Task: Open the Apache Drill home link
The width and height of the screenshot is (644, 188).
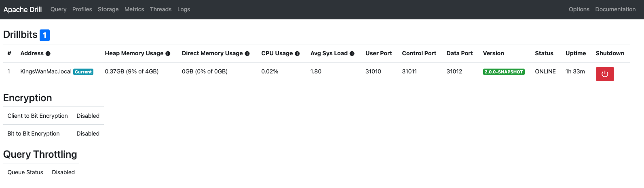Action: coord(23,9)
